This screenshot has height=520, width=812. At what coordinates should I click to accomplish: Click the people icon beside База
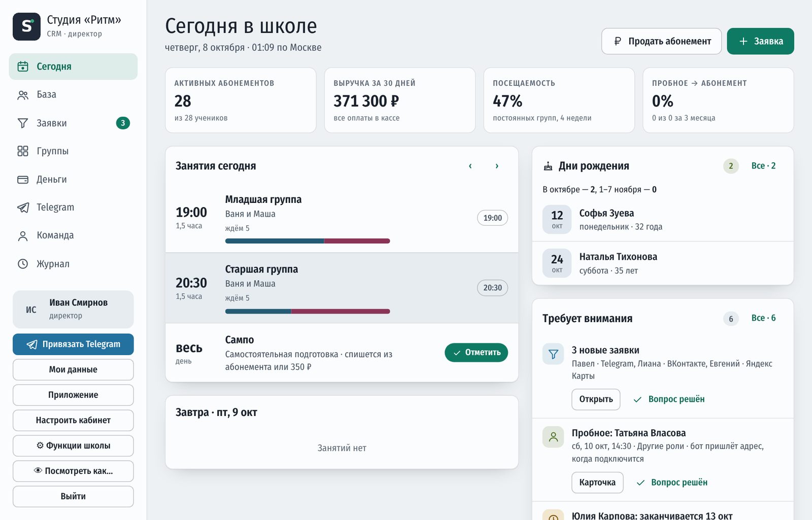coord(23,95)
